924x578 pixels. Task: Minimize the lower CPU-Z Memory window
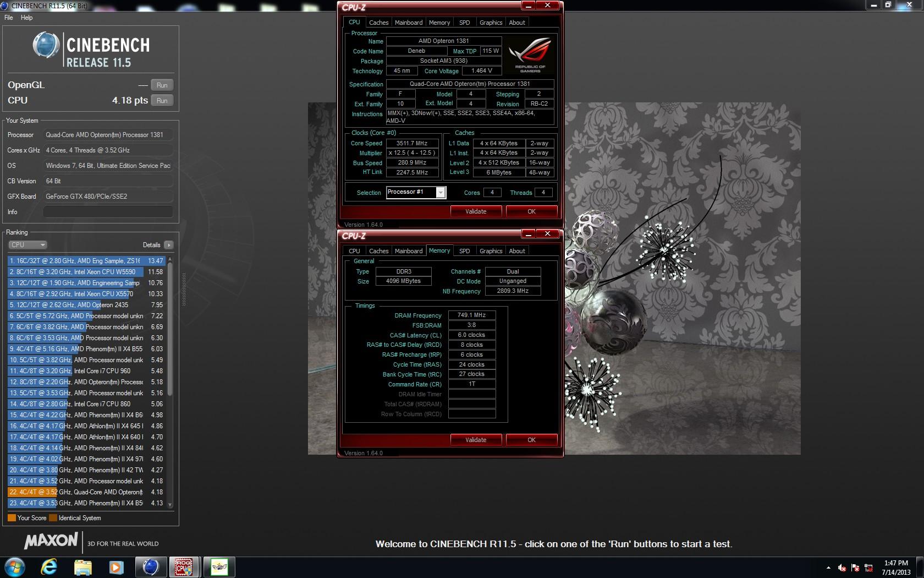point(528,234)
